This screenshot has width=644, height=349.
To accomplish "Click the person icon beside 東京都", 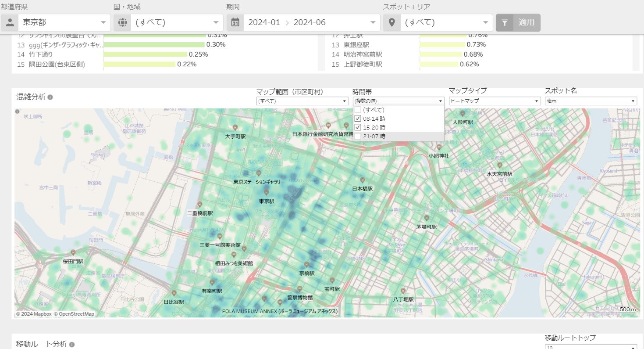I will click(10, 22).
